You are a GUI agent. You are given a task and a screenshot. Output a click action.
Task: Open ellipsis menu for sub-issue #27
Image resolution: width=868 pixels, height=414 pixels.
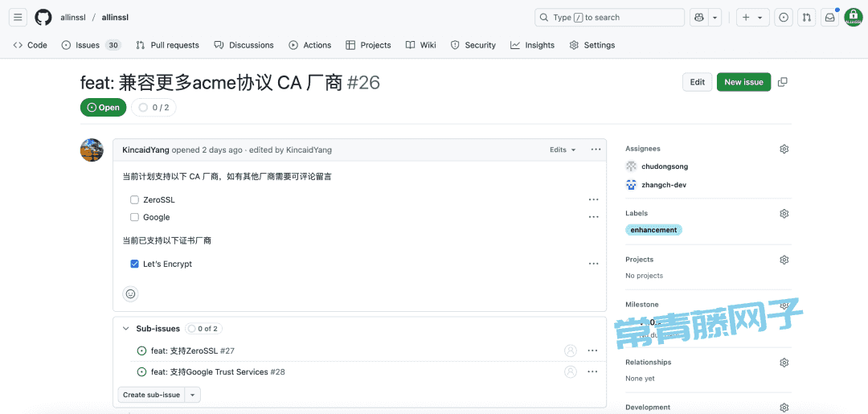(592, 350)
